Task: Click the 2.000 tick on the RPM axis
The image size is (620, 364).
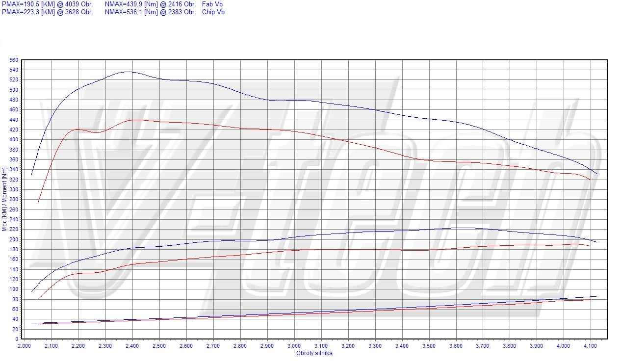Action: tap(24, 346)
